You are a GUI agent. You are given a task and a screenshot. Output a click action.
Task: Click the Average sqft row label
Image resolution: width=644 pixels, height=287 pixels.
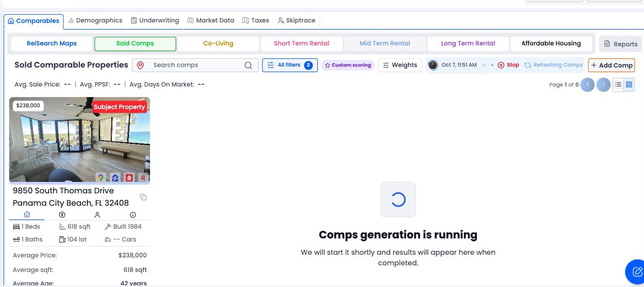[x=33, y=270]
